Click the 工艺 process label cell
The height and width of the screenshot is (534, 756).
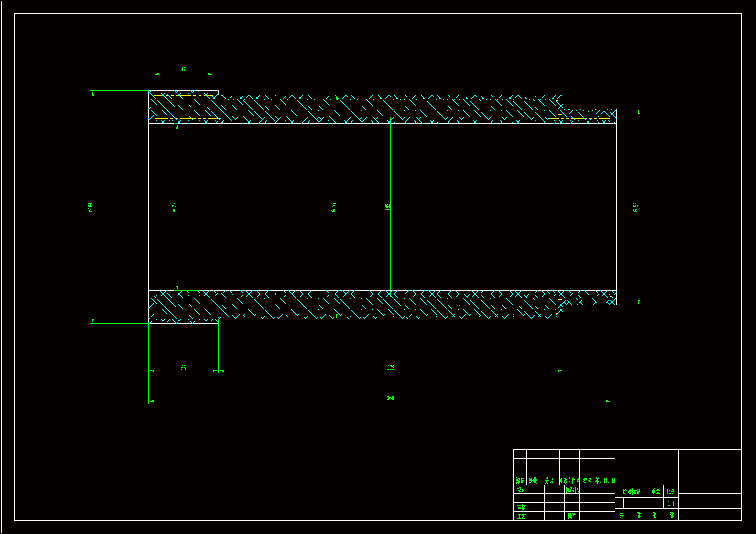[521, 516]
